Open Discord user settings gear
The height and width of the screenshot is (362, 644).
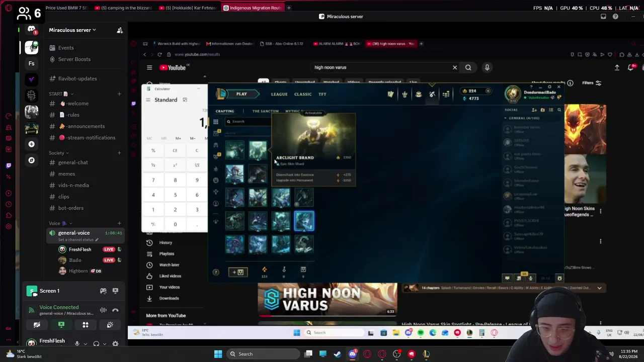coord(115,344)
